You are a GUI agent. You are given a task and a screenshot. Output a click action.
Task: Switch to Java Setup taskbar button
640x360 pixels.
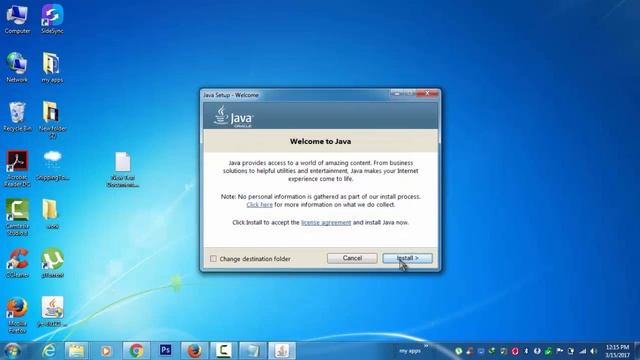pyautogui.click(x=282, y=351)
